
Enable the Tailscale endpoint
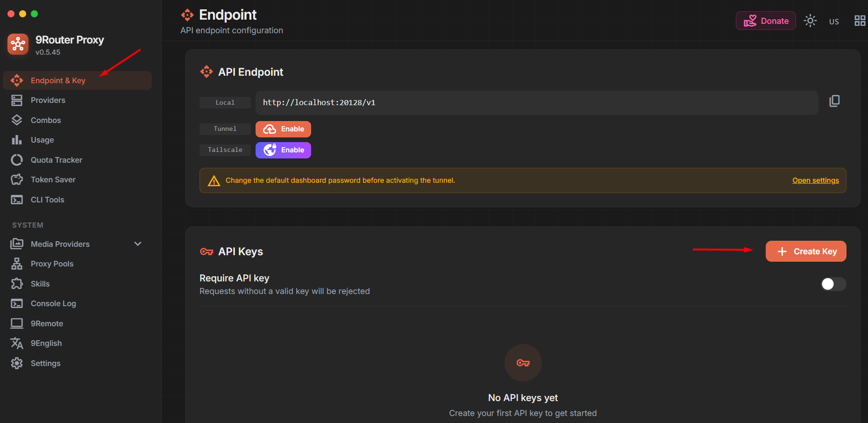click(x=283, y=150)
